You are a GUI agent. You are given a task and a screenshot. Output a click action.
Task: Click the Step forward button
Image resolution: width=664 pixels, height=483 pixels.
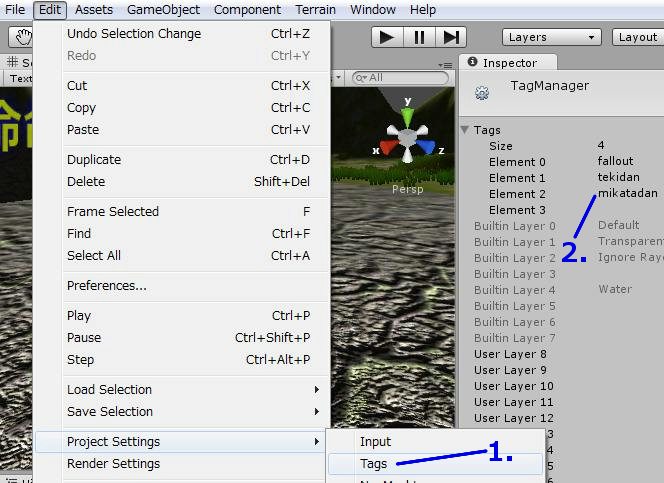click(451, 37)
